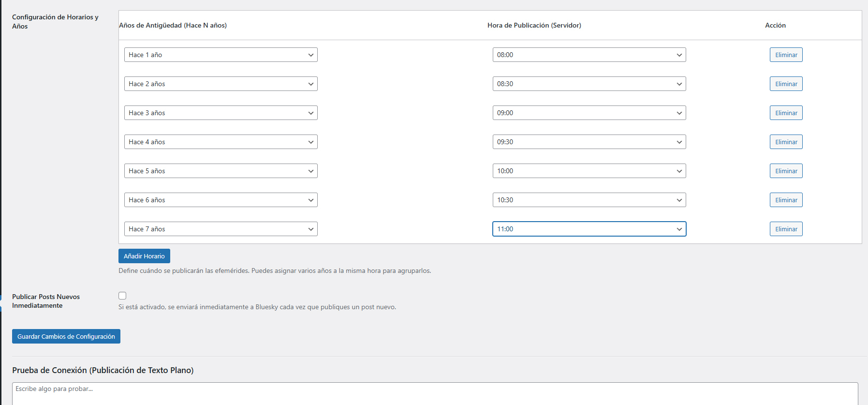Open the 11:00 publication time dropdown

[x=589, y=229]
